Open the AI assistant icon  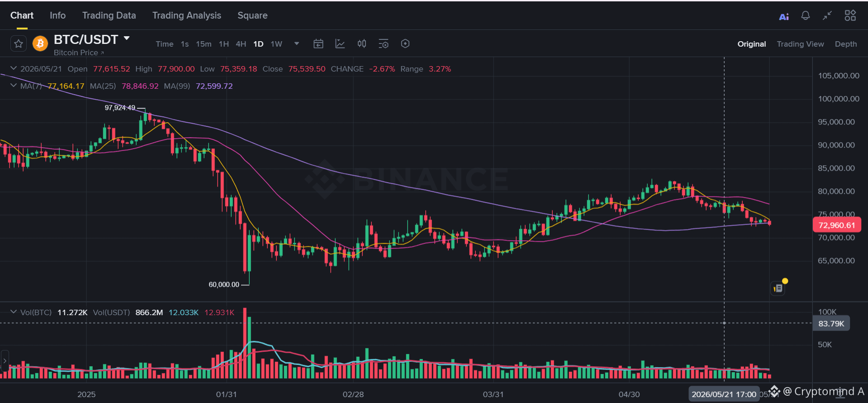point(784,16)
